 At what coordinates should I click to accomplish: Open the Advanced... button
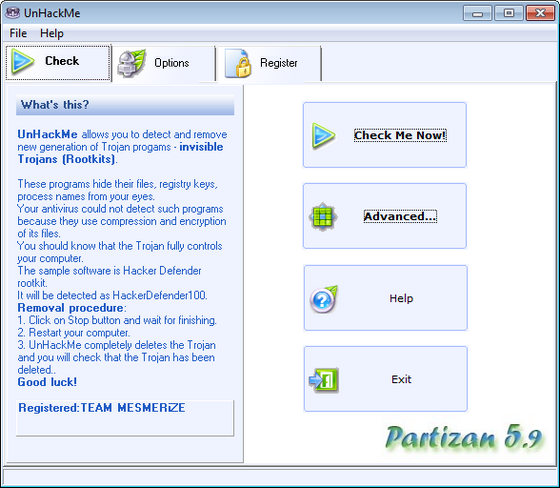coord(385,216)
